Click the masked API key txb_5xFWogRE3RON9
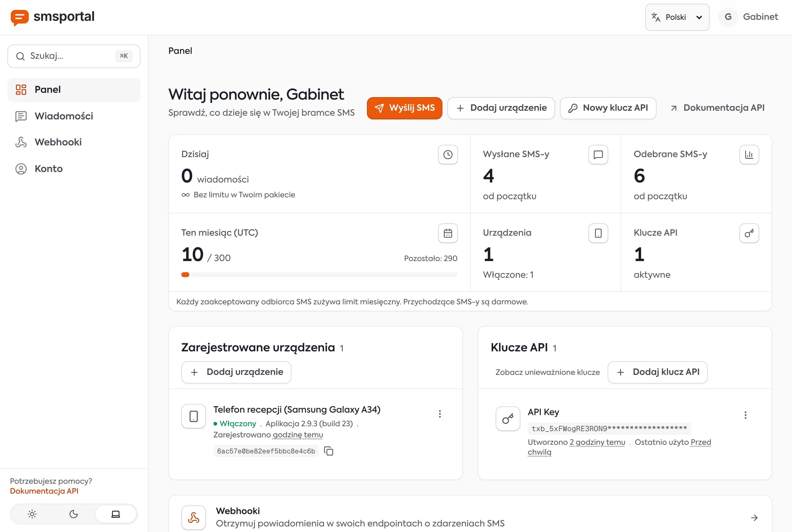 [609, 428]
